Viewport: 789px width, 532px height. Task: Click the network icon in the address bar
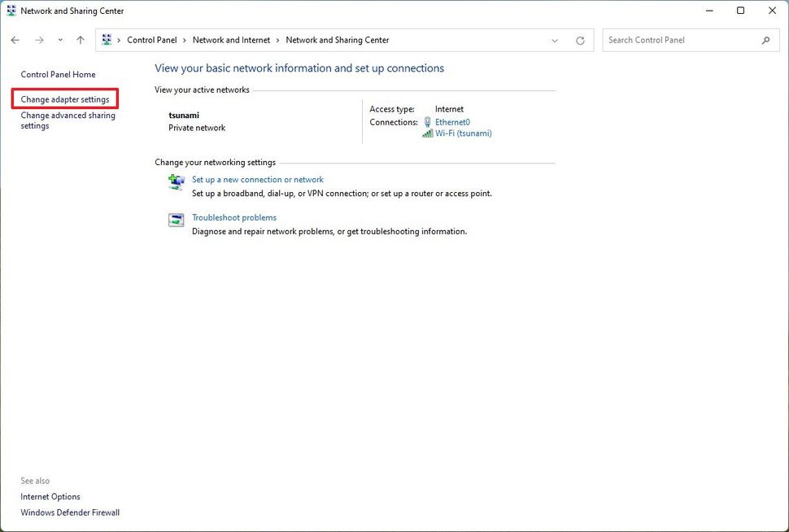click(106, 39)
